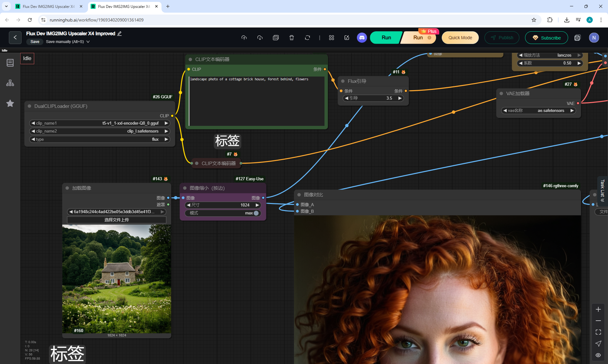
Task: Click the refresh icon in toolbar
Action: click(x=307, y=38)
